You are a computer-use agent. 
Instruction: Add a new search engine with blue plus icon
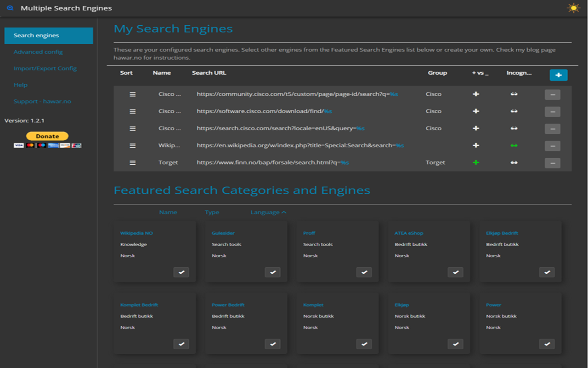click(559, 74)
